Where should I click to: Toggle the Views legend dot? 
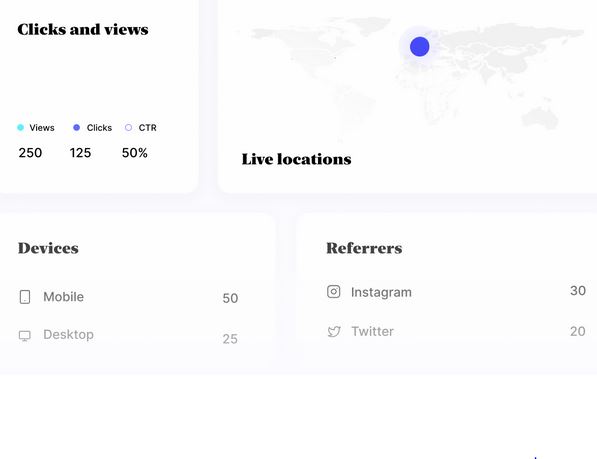pos(21,128)
